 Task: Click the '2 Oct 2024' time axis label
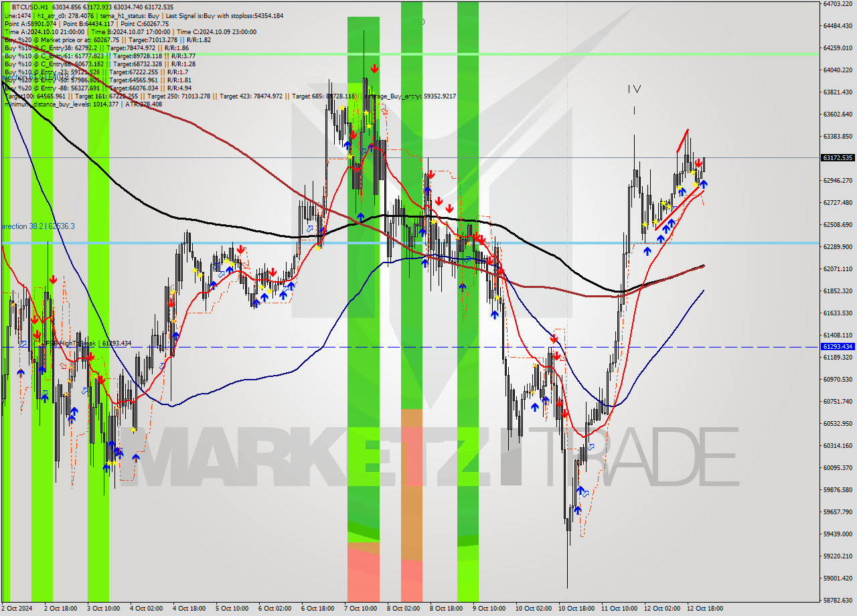[18, 609]
